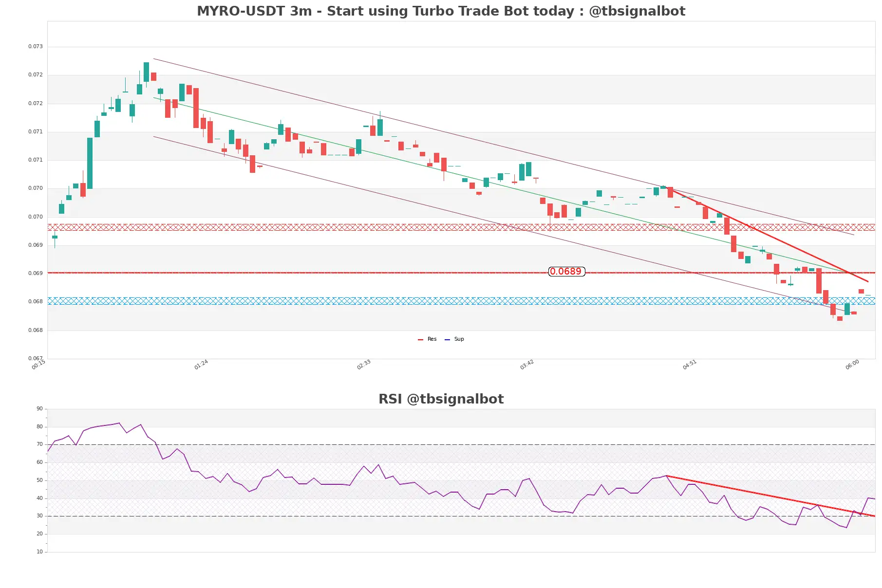Click the 00:15 time axis label
The width and height of the screenshot is (882, 588).
[38, 365]
